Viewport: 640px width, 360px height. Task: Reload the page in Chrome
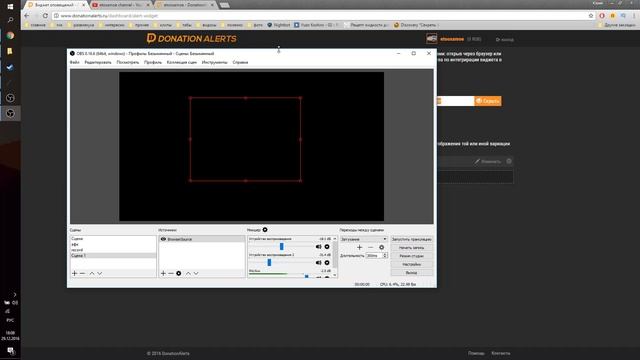click(x=45, y=16)
